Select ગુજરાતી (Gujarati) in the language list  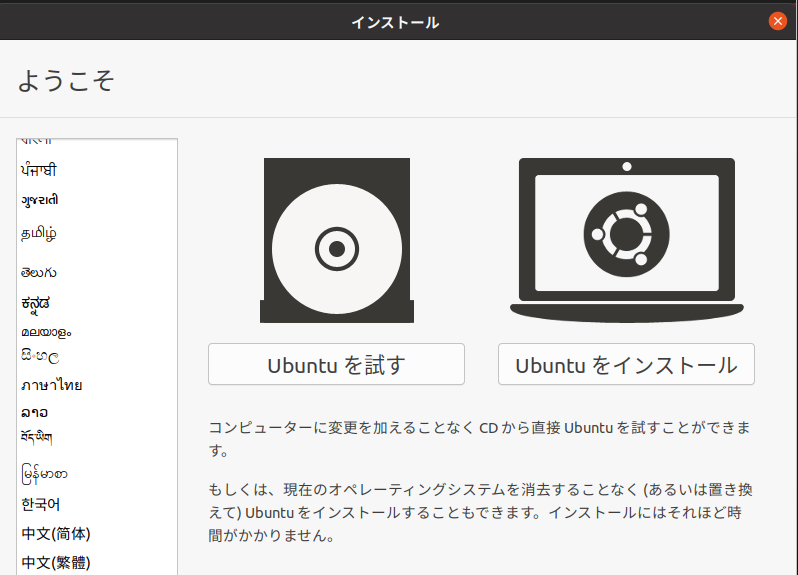click(x=40, y=199)
